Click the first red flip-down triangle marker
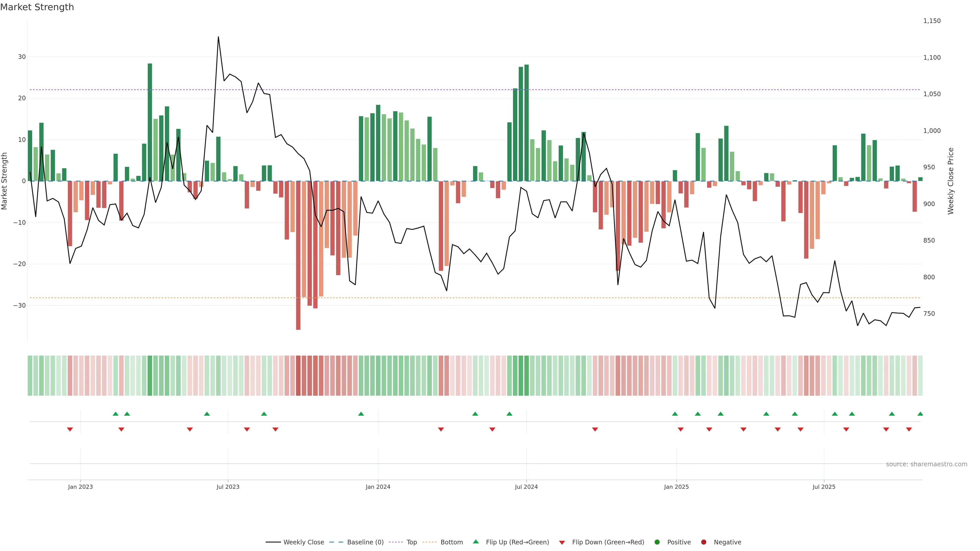This screenshot has width=980, height=551. (x=70, y=429)
